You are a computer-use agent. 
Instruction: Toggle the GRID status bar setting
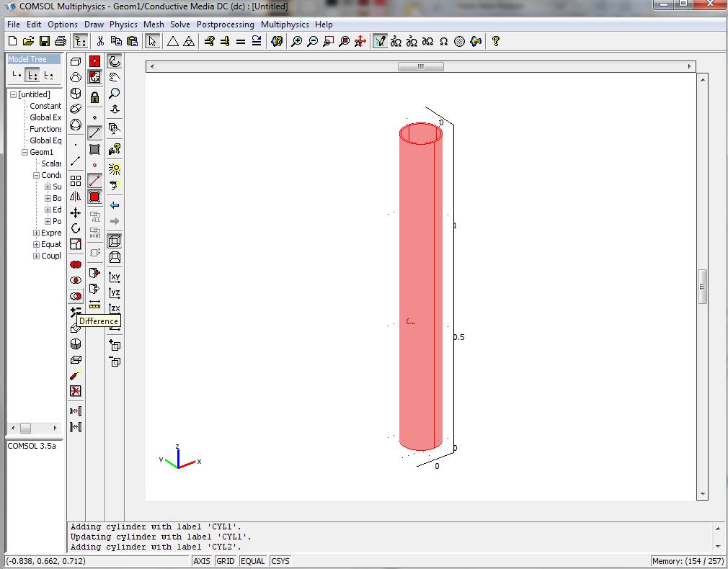(x=225, y=561)
